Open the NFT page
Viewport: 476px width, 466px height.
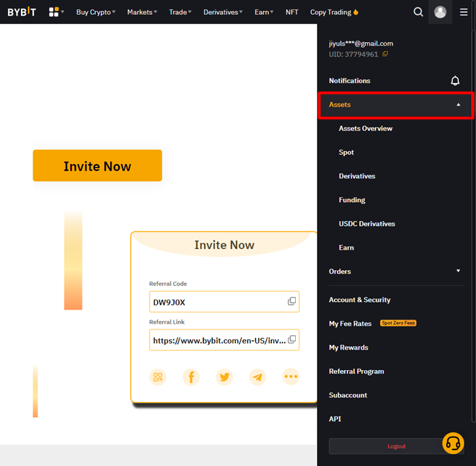click(x=292, y=12)
